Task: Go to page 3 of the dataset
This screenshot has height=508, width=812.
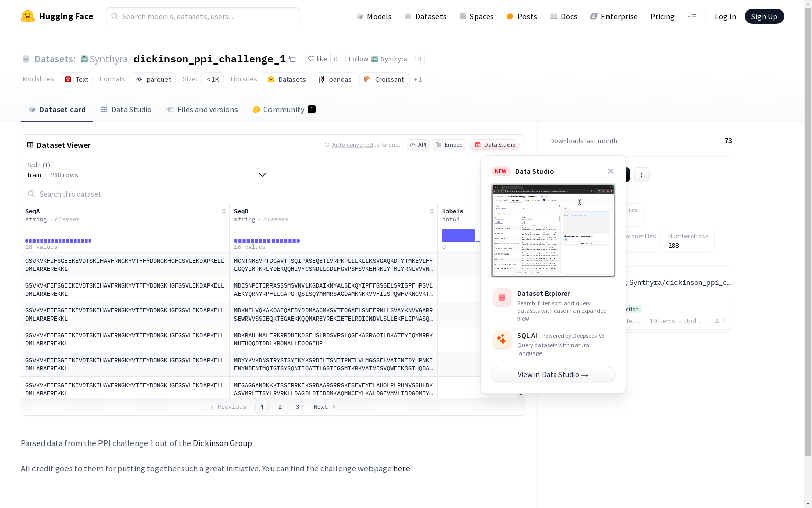Action: (297, 407)
